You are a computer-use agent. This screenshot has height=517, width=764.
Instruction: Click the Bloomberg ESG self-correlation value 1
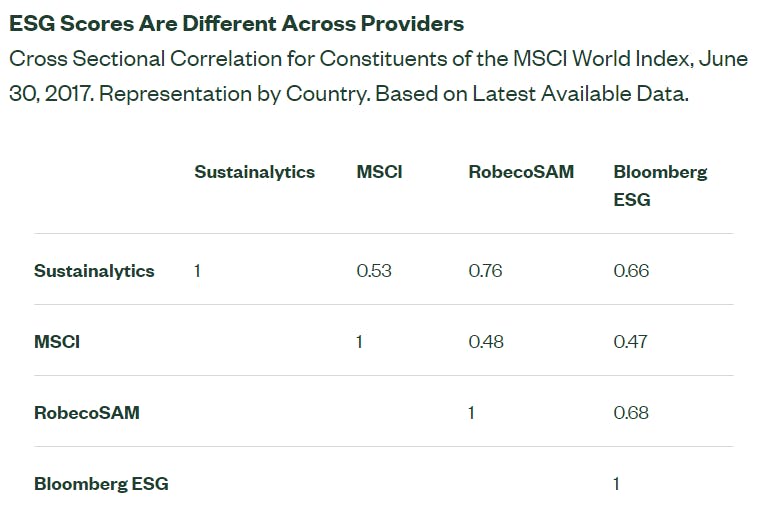pyautogui.click(x=616, y=484)
